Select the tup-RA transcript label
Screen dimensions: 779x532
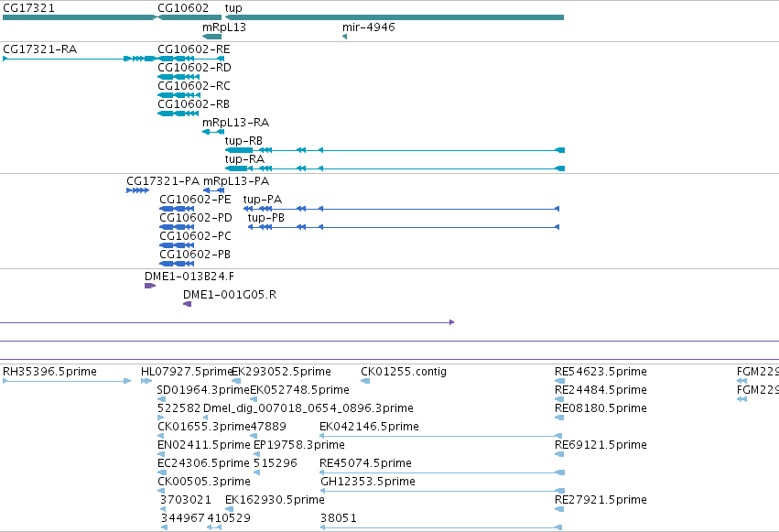tap(244, 160)
